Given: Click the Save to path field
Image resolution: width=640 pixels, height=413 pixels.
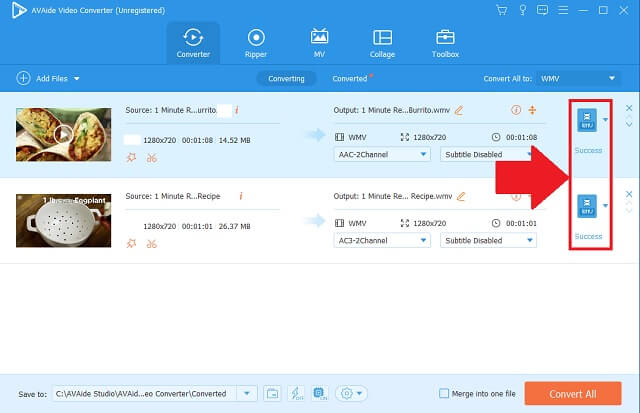Looking at the screenshot, I should [x=144, y=393].
